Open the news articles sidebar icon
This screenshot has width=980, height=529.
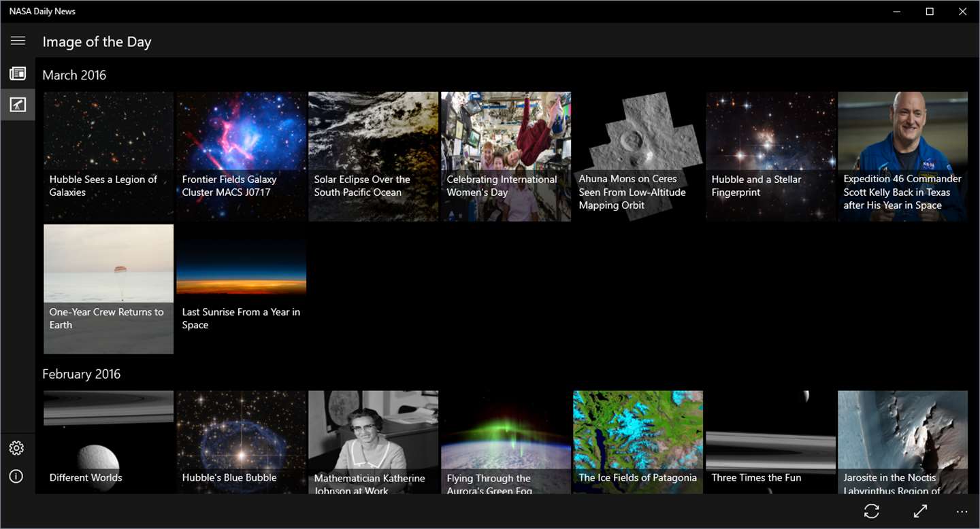pyautogui.click(x=18, y=73)
